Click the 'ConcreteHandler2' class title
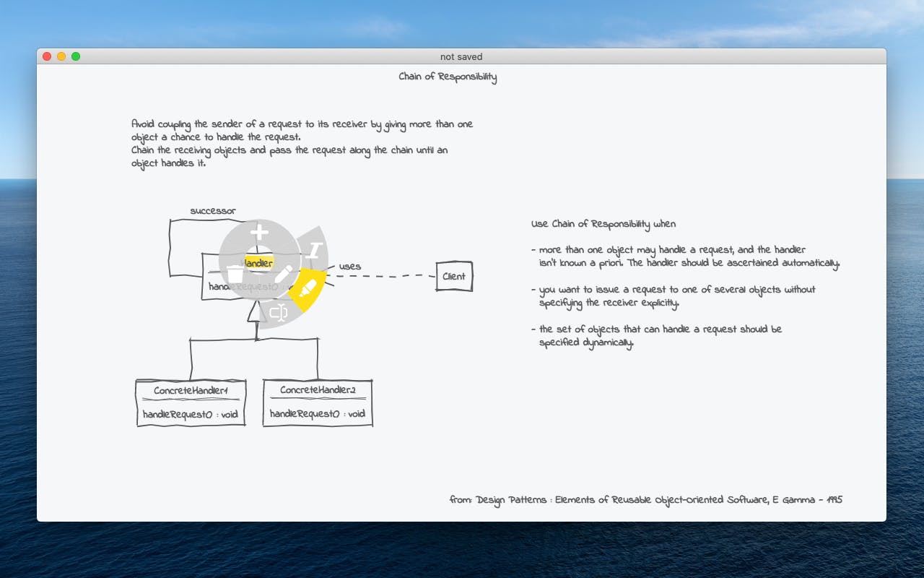 [318, 390]
